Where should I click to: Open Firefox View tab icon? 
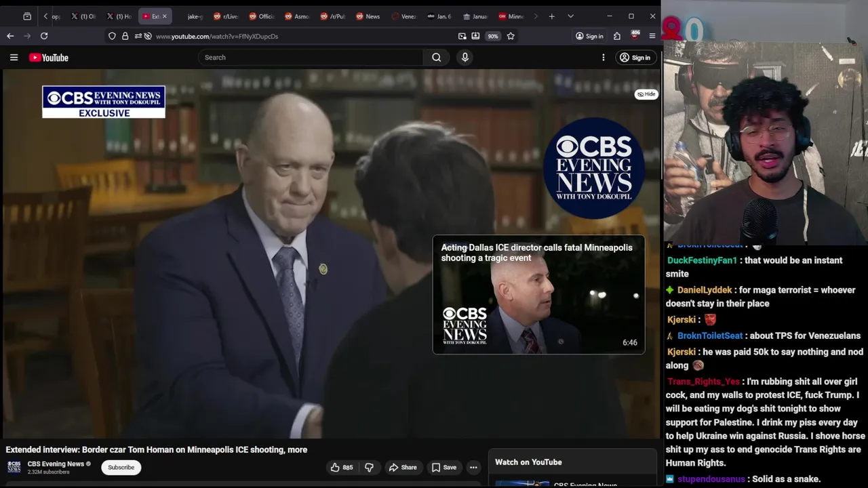[x=27, y=16]
